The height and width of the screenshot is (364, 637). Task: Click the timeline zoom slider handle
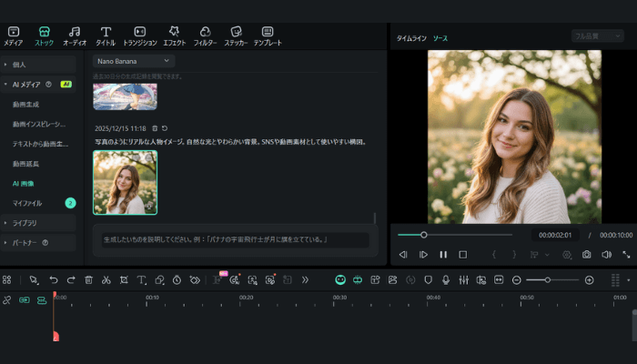click(547, 280)
